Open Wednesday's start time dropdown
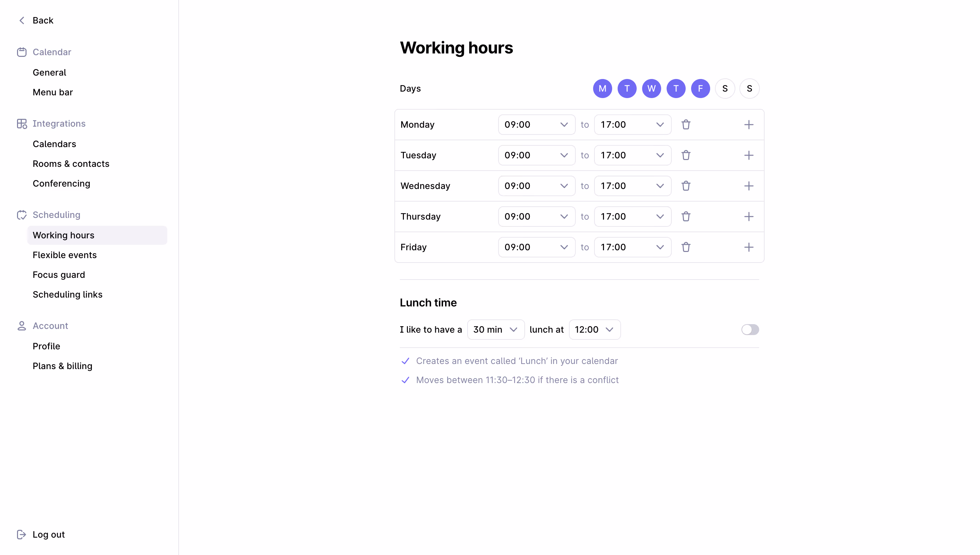This screenshot has height=555, width=980. 536,186
